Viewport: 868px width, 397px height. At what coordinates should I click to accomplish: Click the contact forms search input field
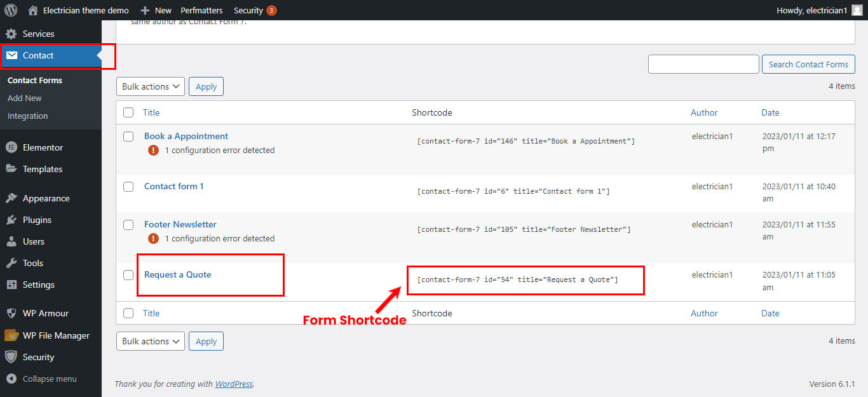click(x=703, y=64)
